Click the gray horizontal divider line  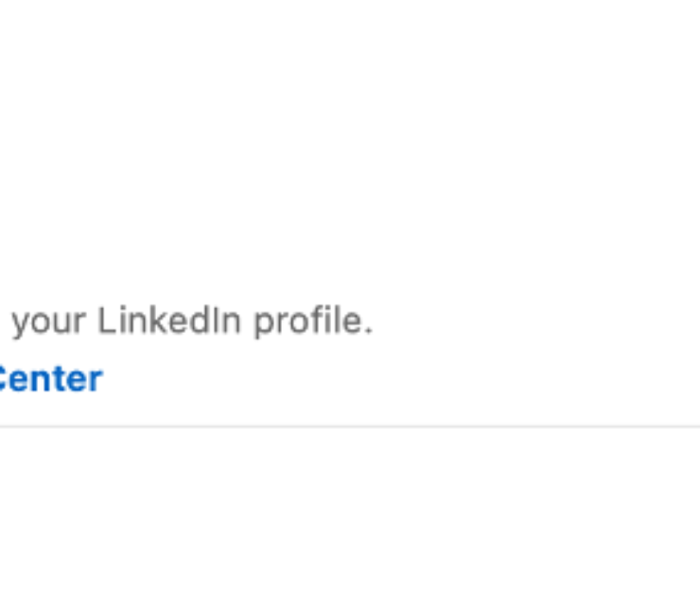pos(350,426)
